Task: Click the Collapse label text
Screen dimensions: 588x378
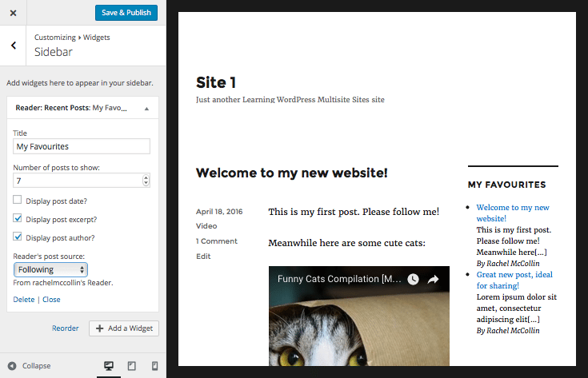Action: (x=36, y=366)
